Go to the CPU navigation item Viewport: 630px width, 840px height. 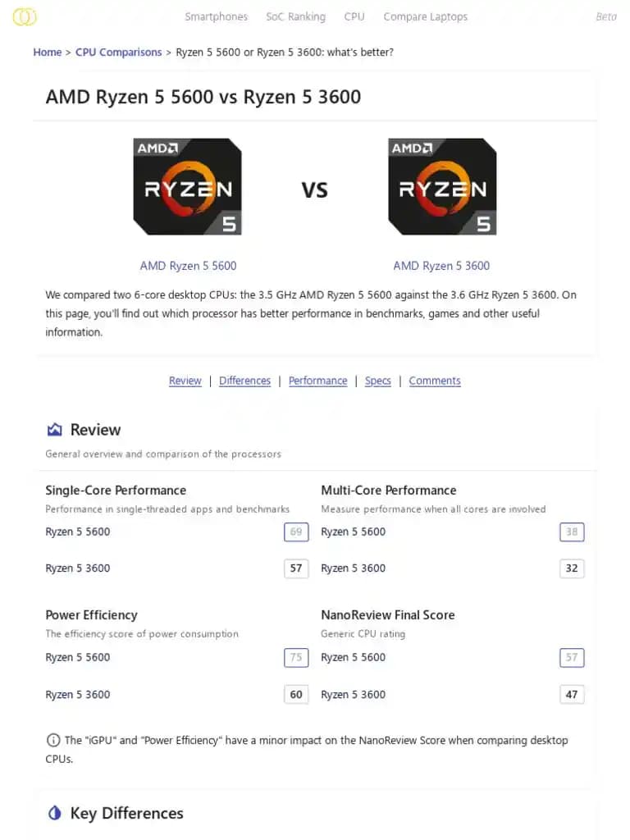click(354, 16)
